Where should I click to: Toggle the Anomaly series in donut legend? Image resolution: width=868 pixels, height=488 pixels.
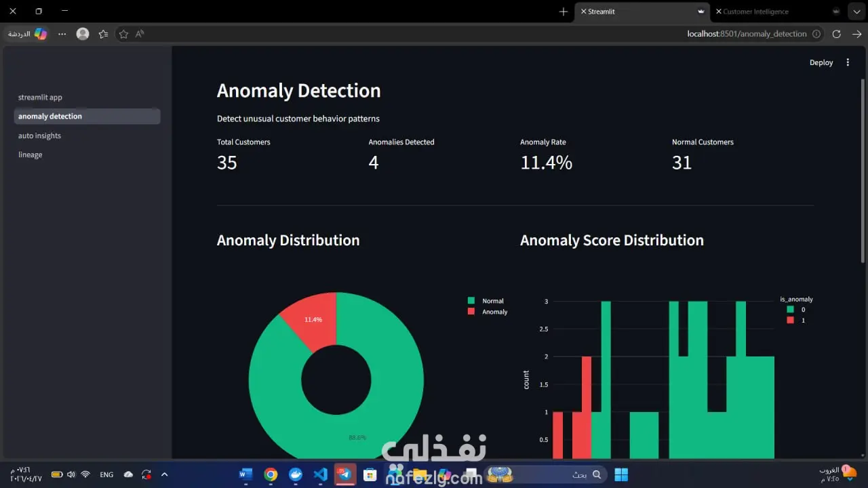click(488, 312)
